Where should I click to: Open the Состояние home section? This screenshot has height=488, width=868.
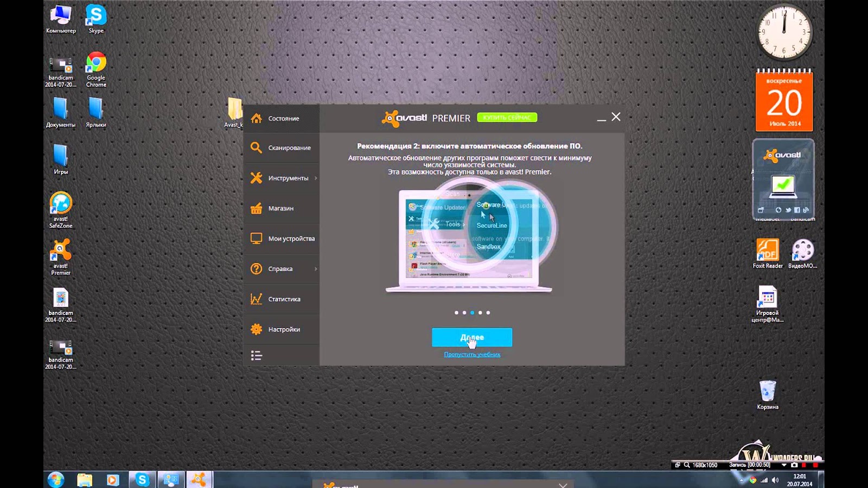281,118
